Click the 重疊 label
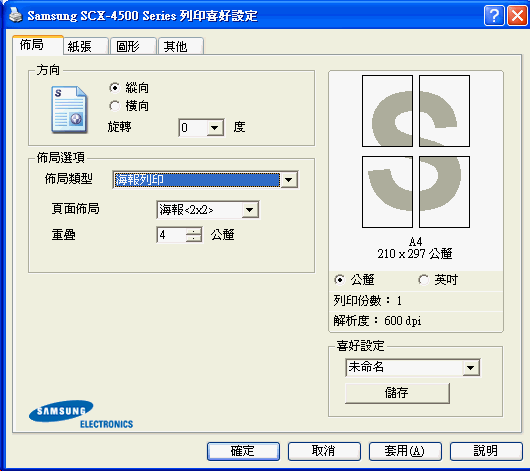This screenshot has width=530, height=471. pyautogui.click(x=64, y=234)
